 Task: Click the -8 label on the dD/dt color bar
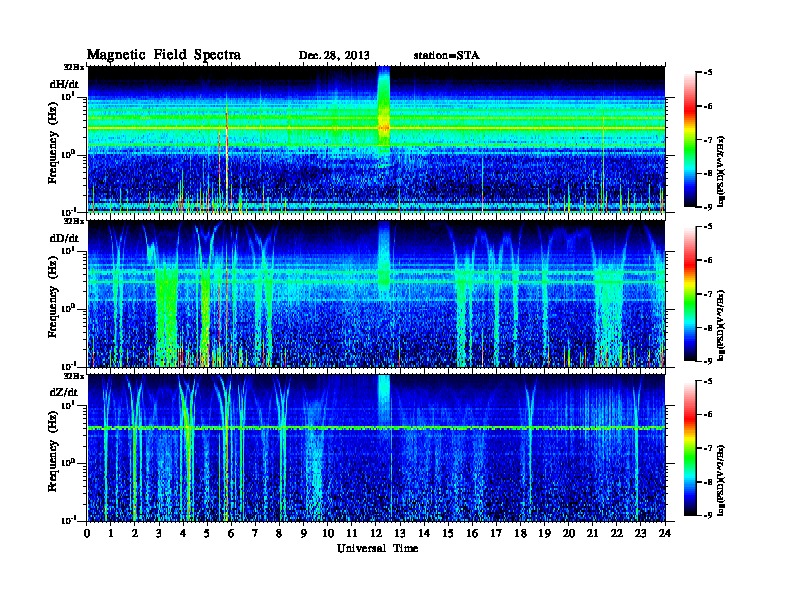708,327
